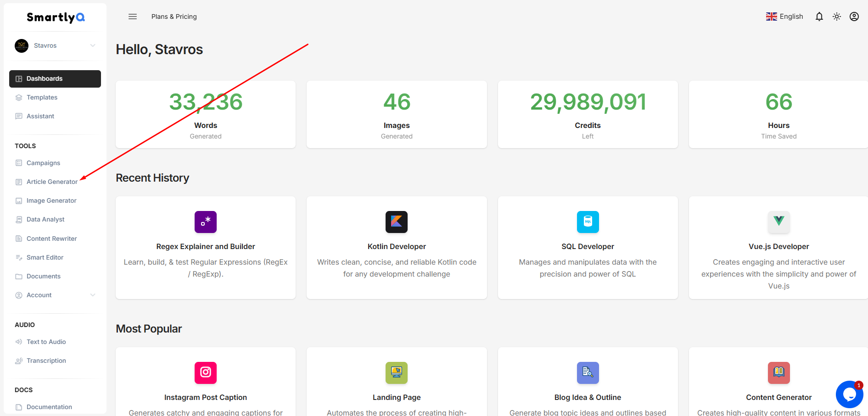
Task: Click the 66 Hours Time Saved stat
Action: tap(778, 115)
